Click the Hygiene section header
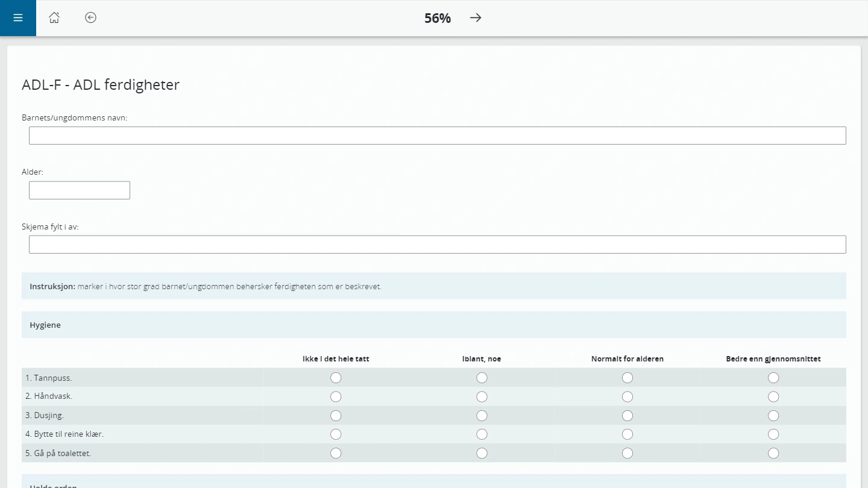868x488 pixels. tap(434, 325)
